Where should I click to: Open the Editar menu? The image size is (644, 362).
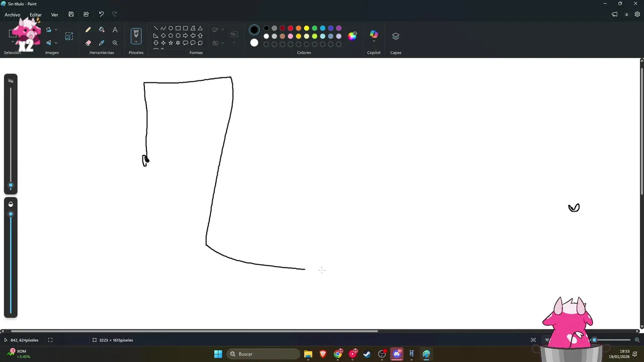35,15
